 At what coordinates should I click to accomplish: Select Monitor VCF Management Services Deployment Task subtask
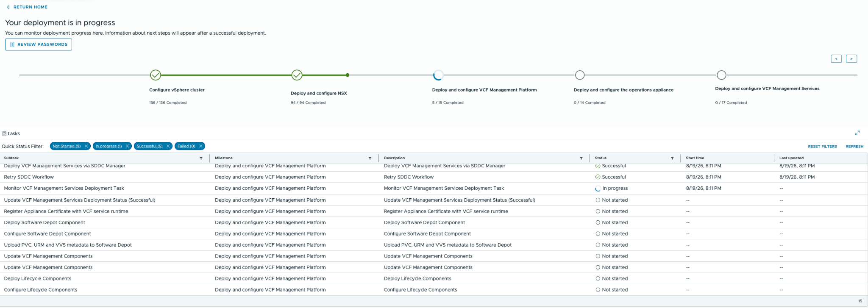64,188
